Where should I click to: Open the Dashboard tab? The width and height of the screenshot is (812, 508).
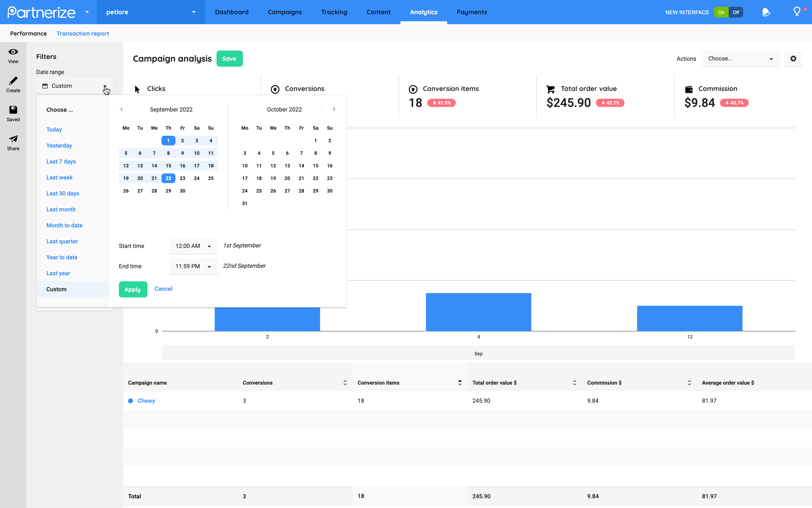(x=232, y=12)
